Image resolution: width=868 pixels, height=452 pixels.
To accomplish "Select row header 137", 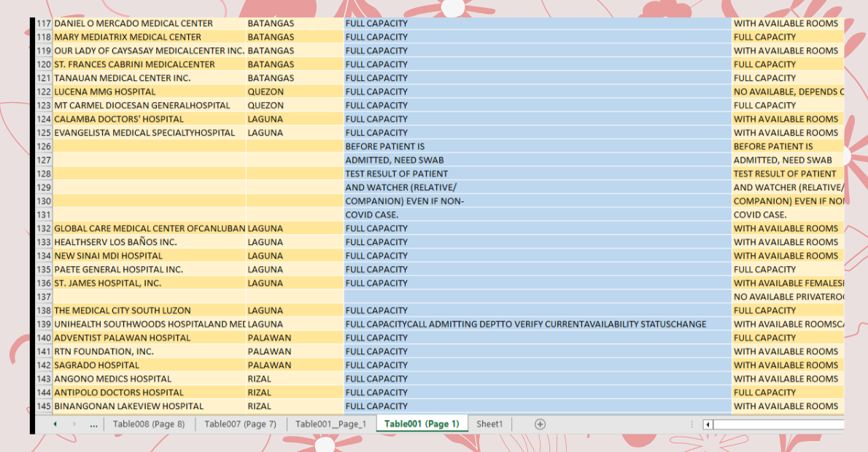I will click(44, 297).
